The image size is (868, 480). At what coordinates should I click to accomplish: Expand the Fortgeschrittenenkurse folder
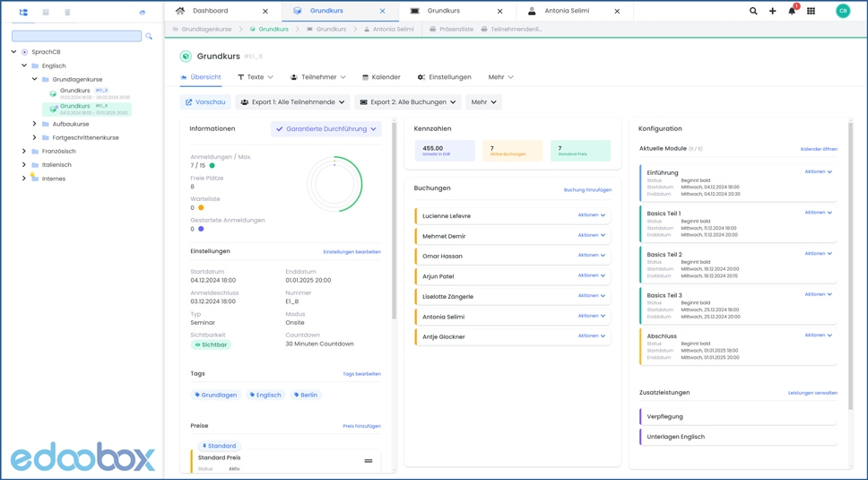[x=34, y=137]
